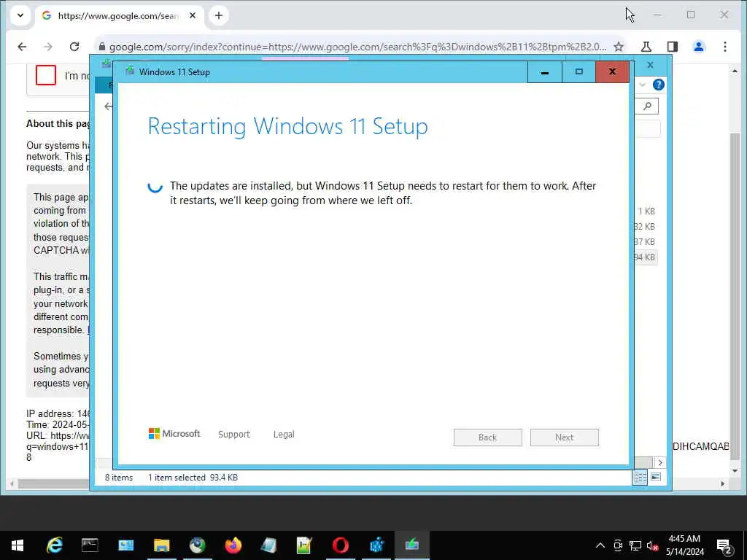
Task: Switch File Explorer to details view
Action: point(640,477)
